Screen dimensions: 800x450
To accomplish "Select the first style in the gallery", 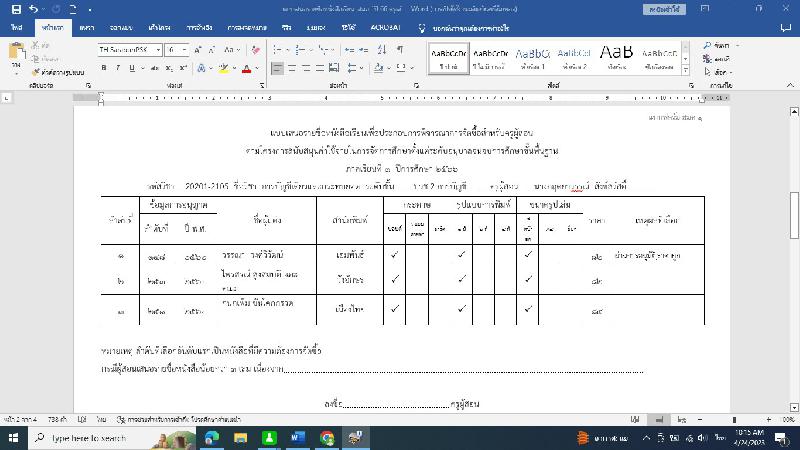I will (448, 59).
